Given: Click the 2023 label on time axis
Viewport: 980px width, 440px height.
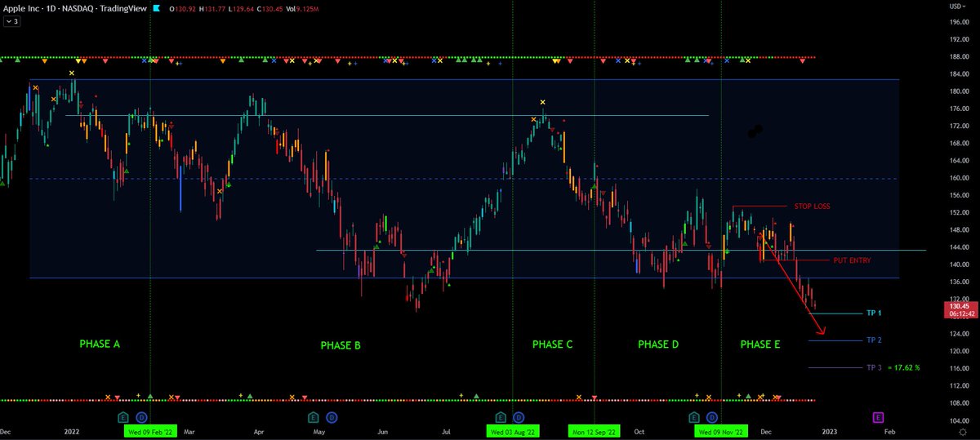Looking at the screenshot, I should coord(828,430).
